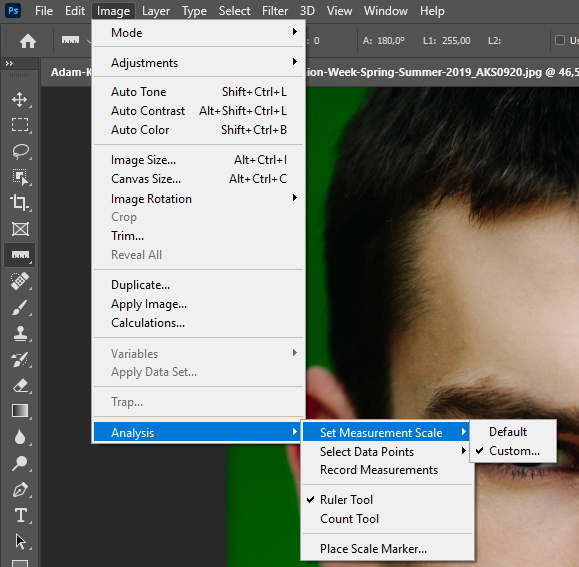The image size is (579, 567).
Task: Select the Dodge tool
Action: pos(20,463)
